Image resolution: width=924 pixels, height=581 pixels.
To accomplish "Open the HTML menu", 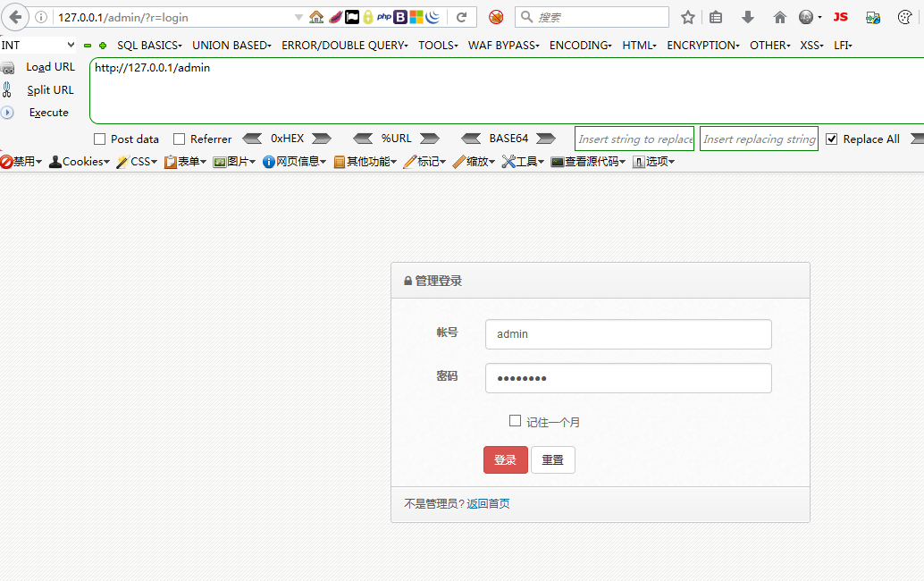I will 639,46.
